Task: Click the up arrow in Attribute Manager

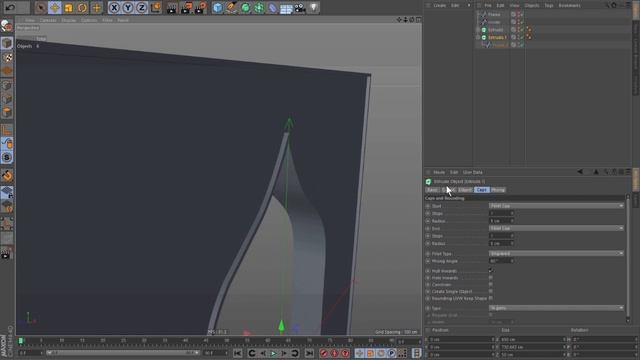Action: pos(596,172)
